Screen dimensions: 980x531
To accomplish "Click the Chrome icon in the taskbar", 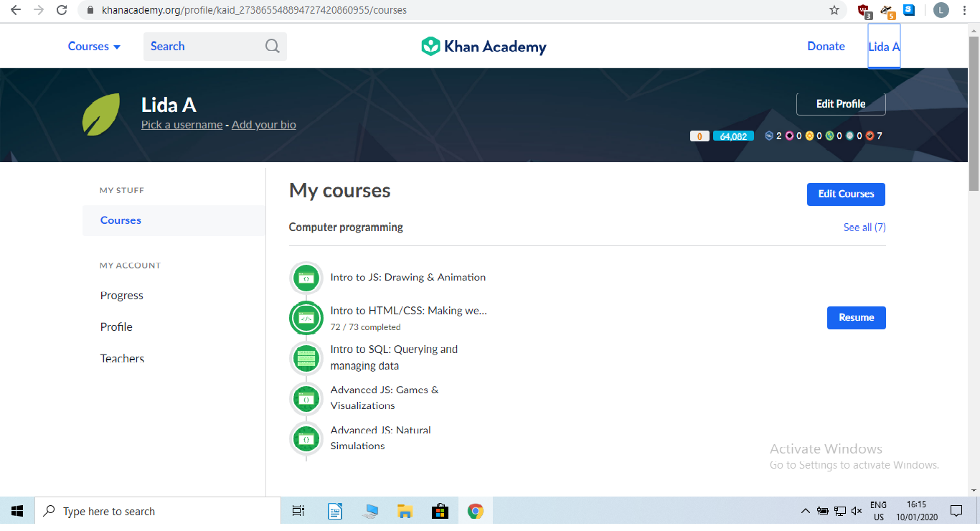I will pyautogui.click(x=475, y=512).
